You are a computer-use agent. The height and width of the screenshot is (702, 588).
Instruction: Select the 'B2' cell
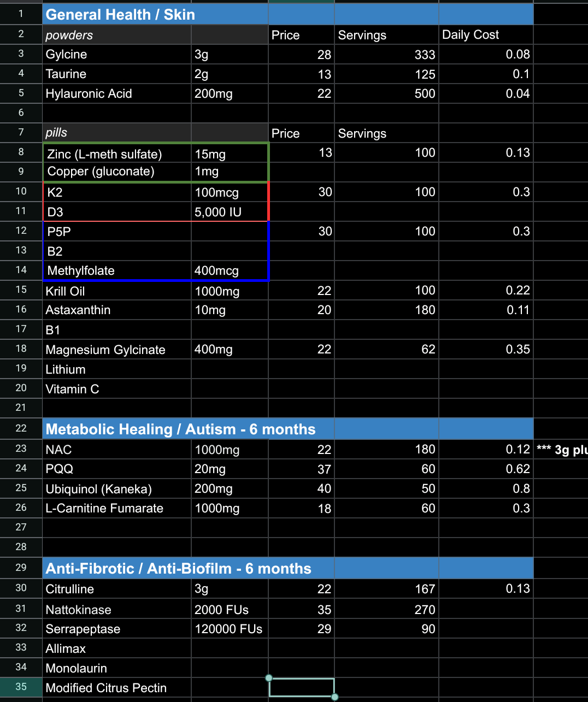(117, 251)
